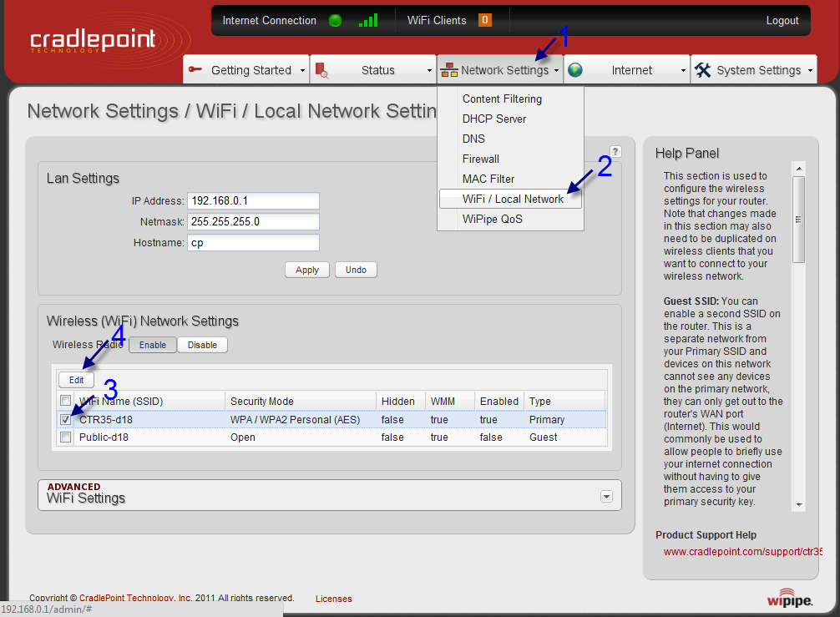Viewport: 840px width, 617px height.
Task: Click the question mark help icon
Action: click(615, 152)
